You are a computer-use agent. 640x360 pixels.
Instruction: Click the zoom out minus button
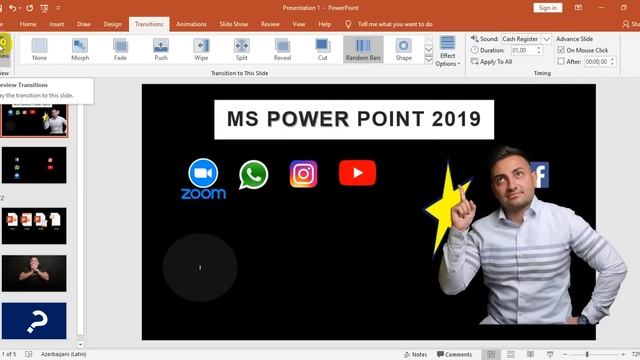pyautogui.click(x=565, y=354)
